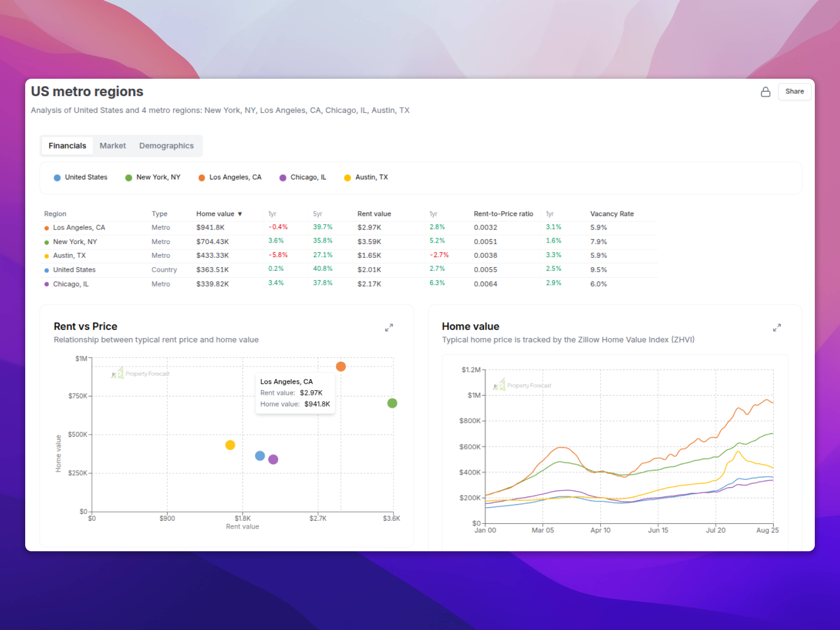This screenshot has height=630, width=840.
Task: Hide Chicago, IL series from legend
Action: [x=303, y=177]
